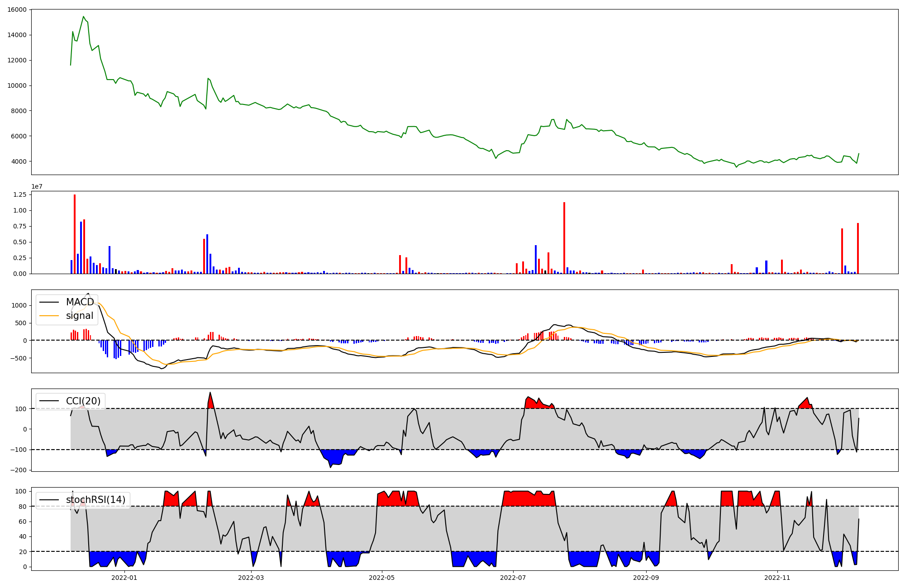Click the MACD legend label

tap(80, 302)
